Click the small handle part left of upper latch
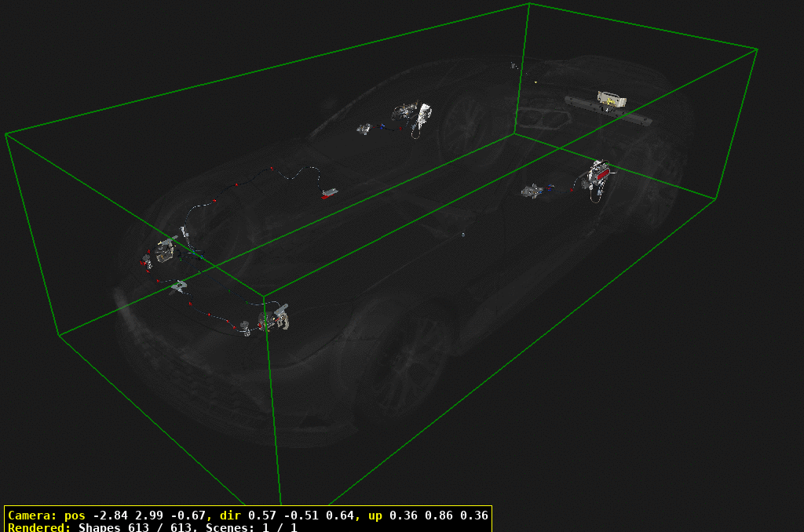Image resolution: width=804 pixels, height=532 pixels. coord(364,128)
